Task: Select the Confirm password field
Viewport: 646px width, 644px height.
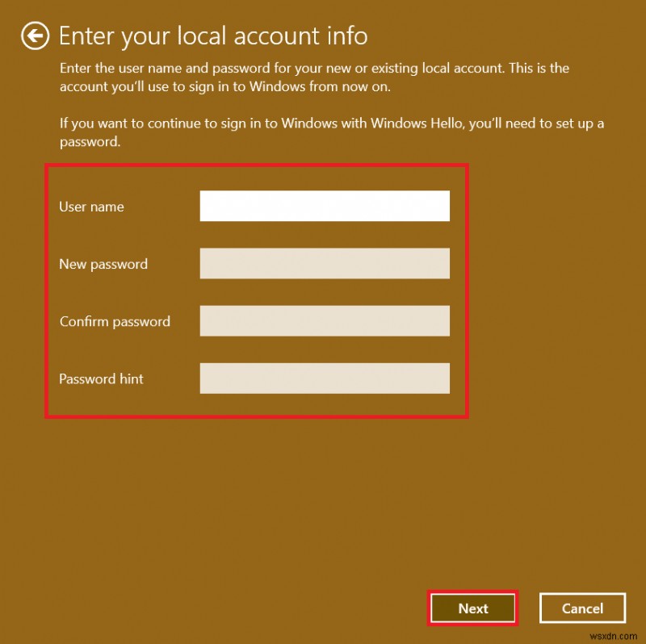Action: pos(325,320)
